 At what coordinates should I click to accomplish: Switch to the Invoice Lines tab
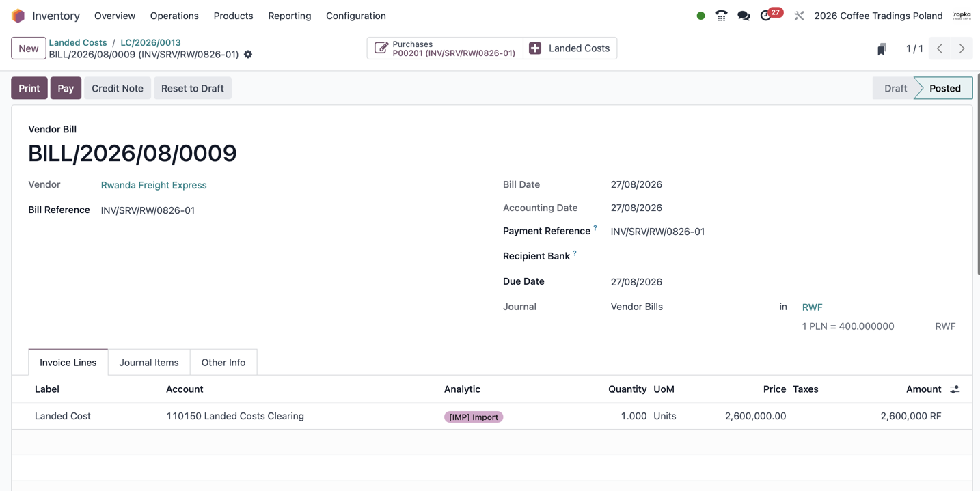pos(68,363)
